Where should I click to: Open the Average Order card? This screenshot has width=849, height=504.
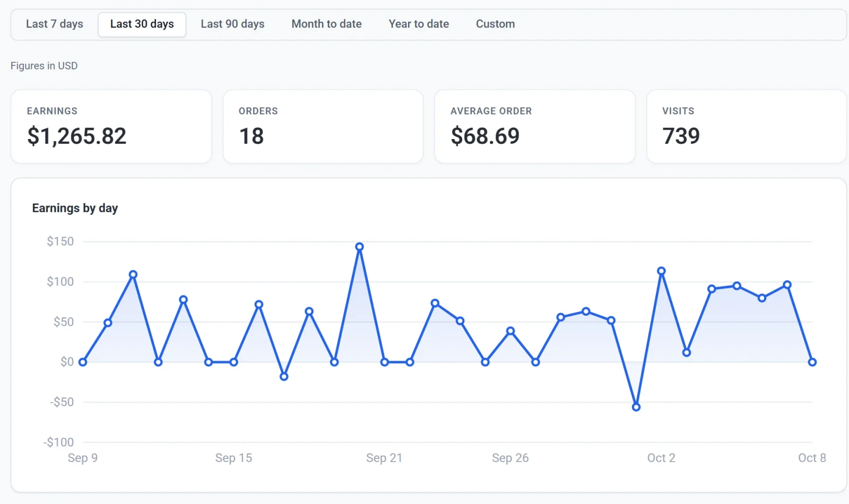coord(535,126)
